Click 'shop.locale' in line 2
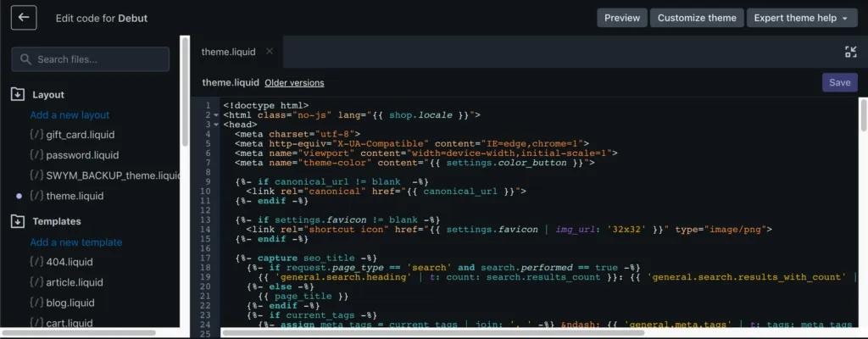 [x=420, y=115]
